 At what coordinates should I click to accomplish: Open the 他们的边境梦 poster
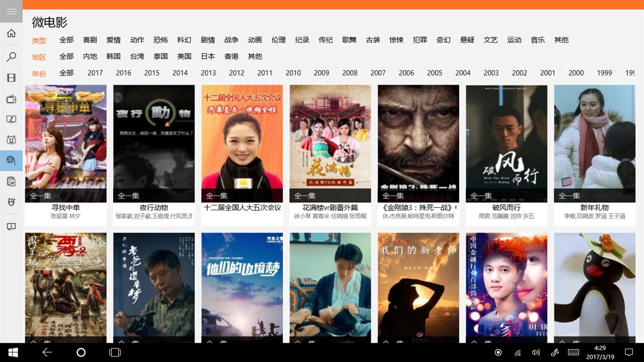(x=242, y=288)
